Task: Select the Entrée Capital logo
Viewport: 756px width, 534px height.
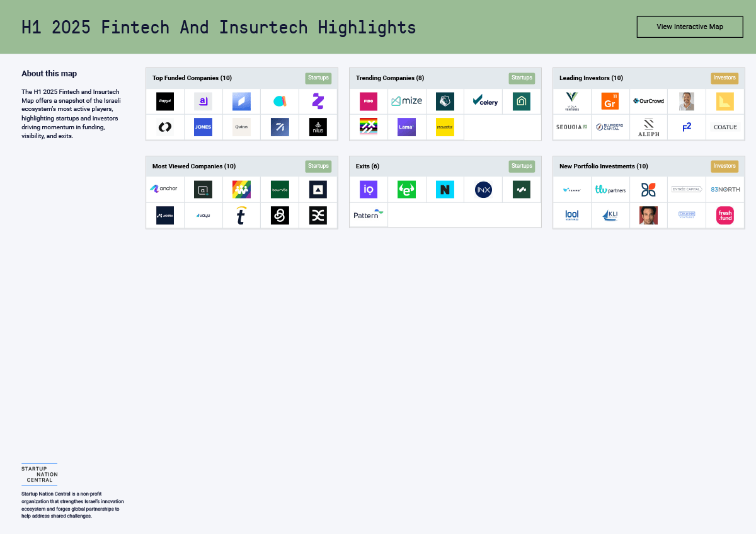Action: tap(687, 189)
